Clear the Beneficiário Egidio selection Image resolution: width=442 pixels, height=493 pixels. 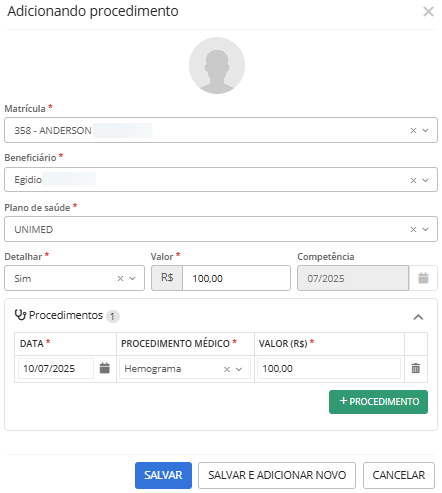pyautogui.click(x=413, y=180)
